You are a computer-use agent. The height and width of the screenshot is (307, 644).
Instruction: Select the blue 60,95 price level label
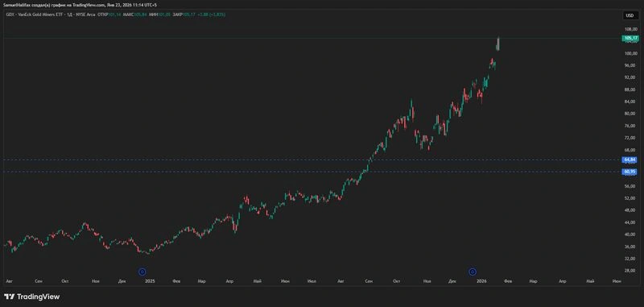click(x=630, y=172)
